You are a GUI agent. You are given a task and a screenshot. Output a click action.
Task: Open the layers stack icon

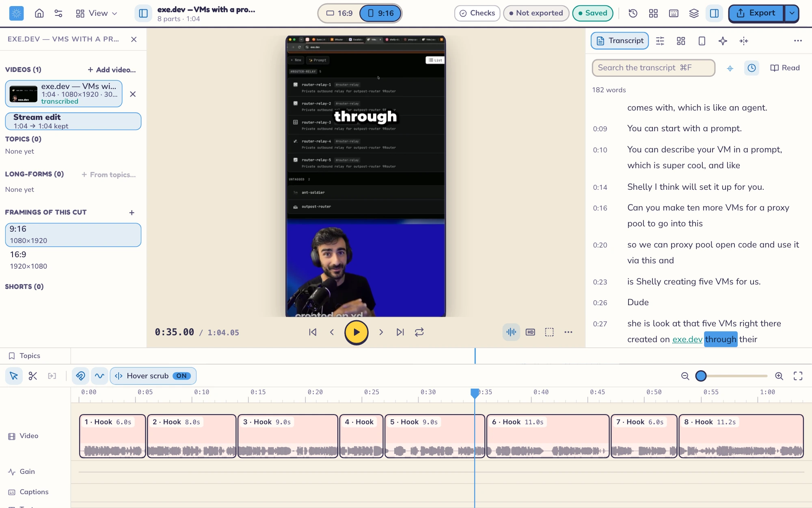[x=694, y=13]
